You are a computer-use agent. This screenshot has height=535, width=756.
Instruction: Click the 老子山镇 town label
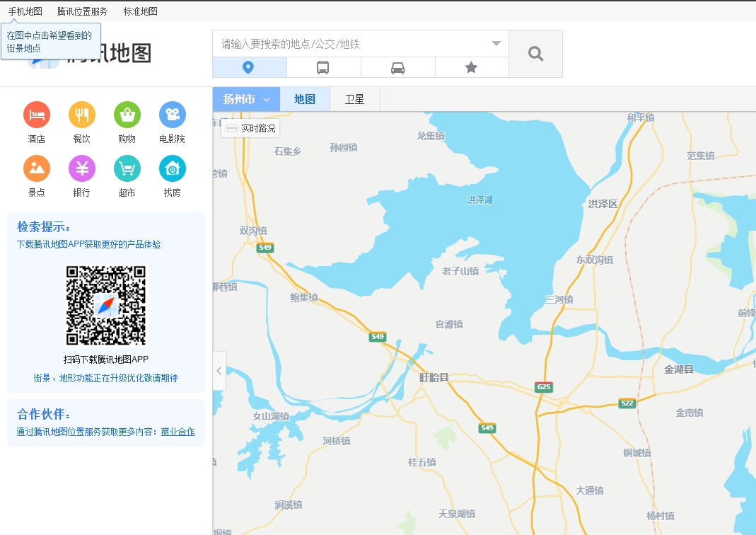pos(460,271)
